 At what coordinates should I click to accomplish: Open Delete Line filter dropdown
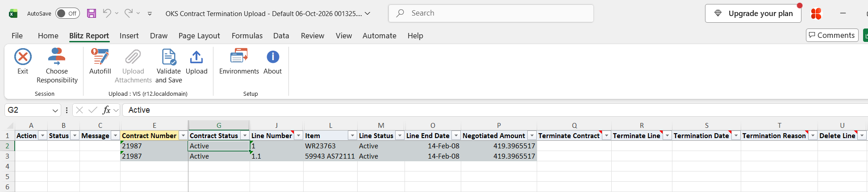point(862,135)
